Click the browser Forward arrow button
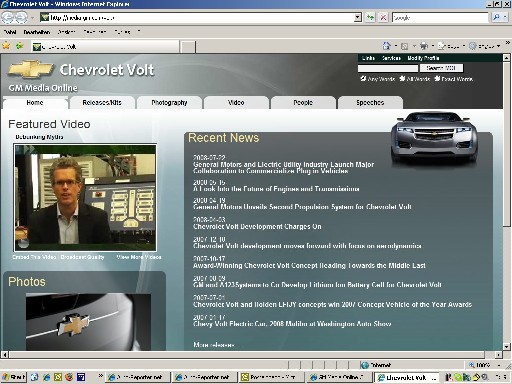The height and width of the screenshot is (384, 512). click(x=21, y=17)
